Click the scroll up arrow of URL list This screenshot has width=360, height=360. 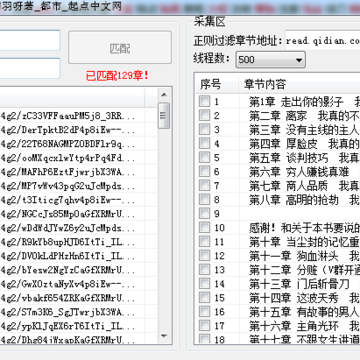pyautogui.click(x=164, y=95)
